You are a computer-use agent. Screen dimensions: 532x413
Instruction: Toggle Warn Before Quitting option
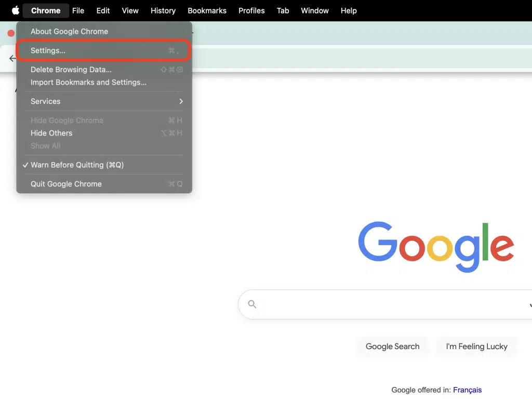pos(77,165)
